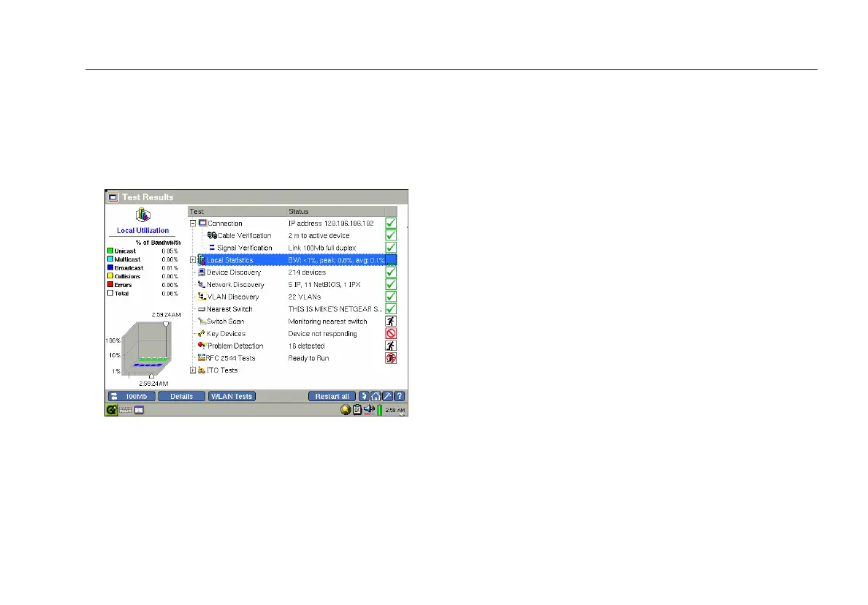Click the Test column header

237,211
